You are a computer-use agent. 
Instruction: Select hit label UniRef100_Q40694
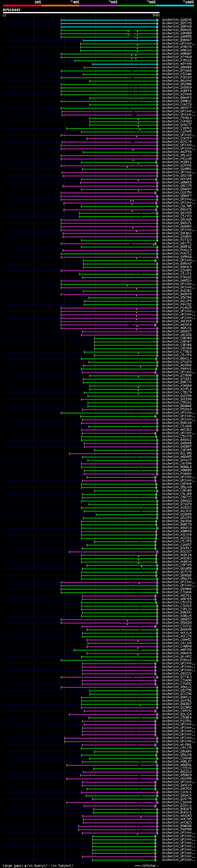[177, 521]
